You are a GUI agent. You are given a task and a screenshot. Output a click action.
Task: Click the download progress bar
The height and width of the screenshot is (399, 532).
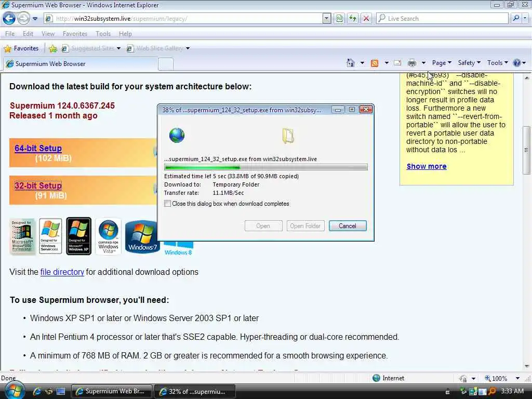(x=265, y=167)
